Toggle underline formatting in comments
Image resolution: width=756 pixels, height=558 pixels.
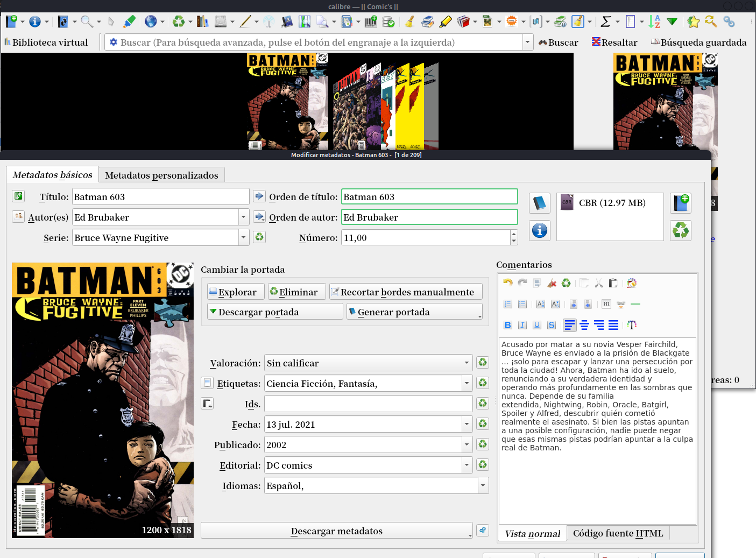(x=537, y=325)
